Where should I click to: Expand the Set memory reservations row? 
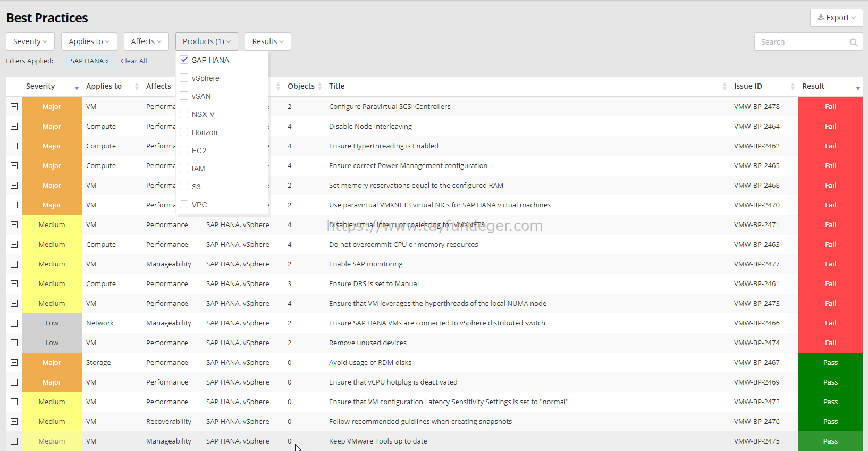click(x=14, y=185)
